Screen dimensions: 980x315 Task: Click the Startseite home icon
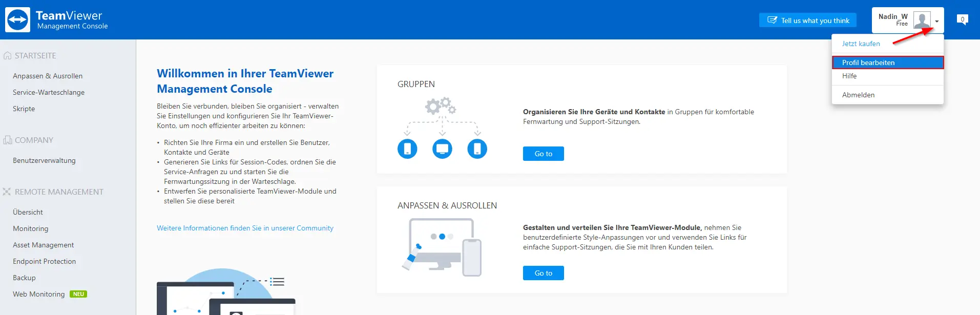click(x=7, y=55)
